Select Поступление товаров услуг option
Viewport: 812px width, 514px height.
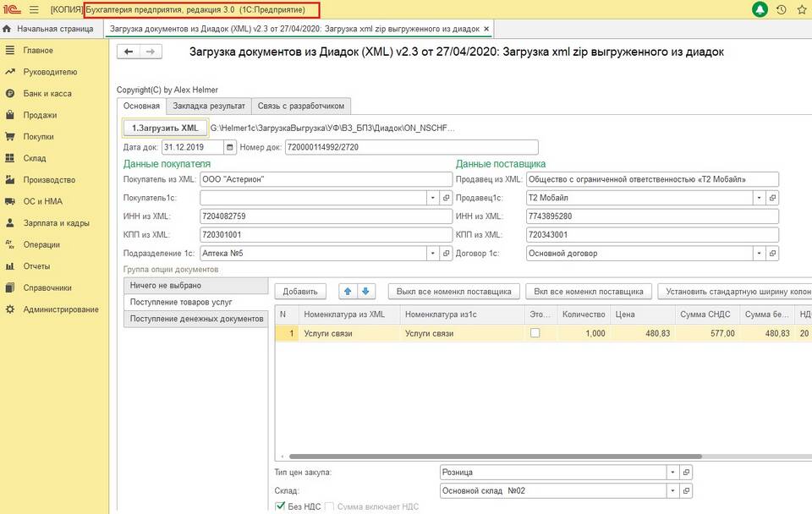click(x=195, y=302)
